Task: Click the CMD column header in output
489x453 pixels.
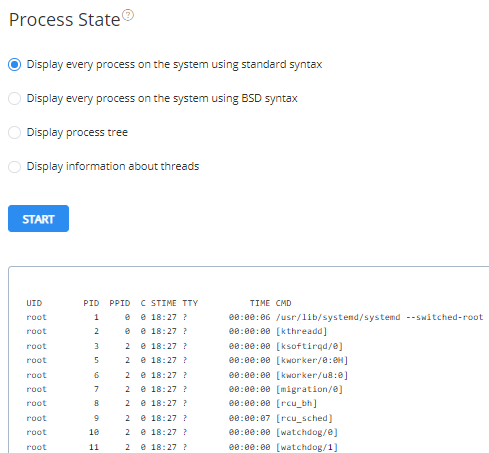Action: tap(283, 303)
